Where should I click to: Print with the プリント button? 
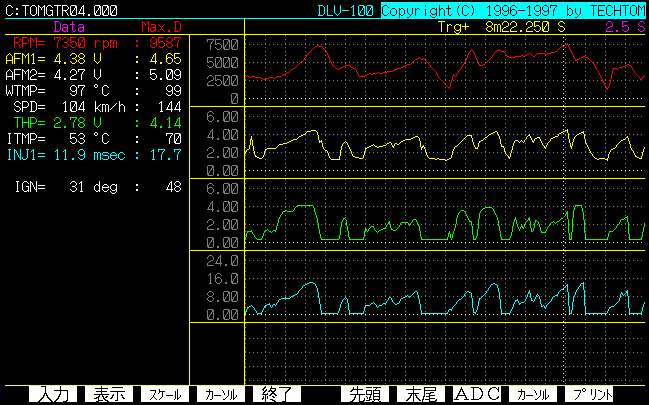(589, 394)
